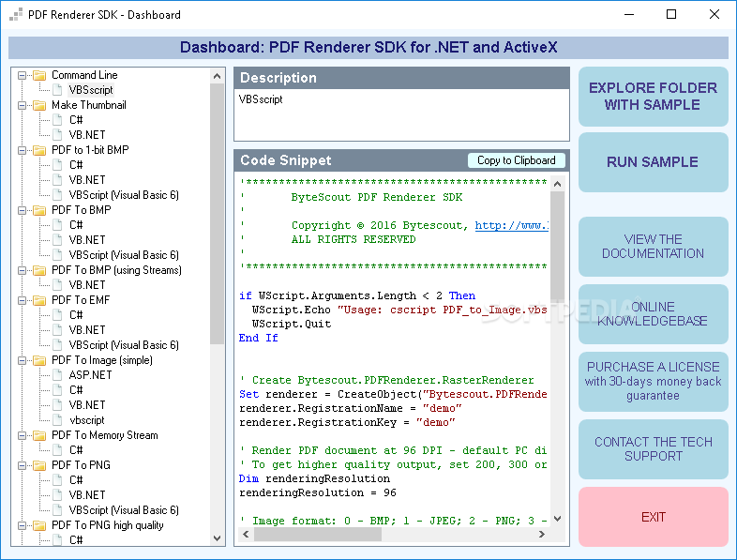Click the sample tree vertical scrollbar thumb
This screenshot has height=560, width=737.
[217, 214]
